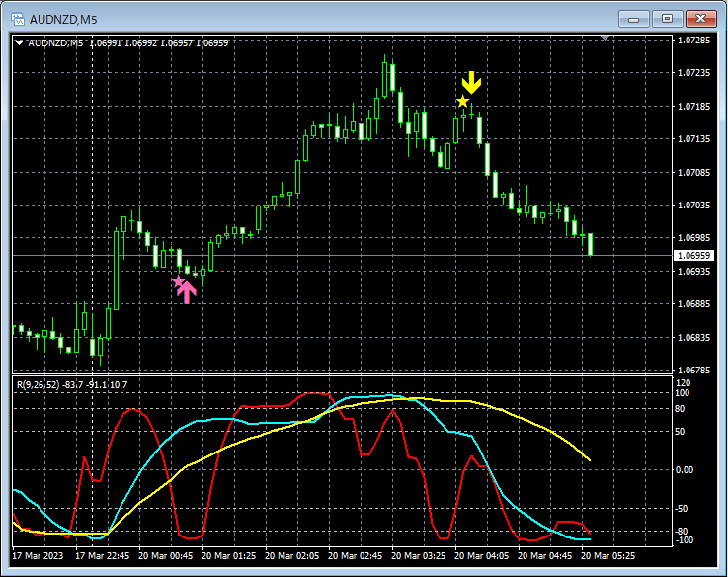Image resolution: width=728 pixels, height=577 pixels.
Task: Click the indicator scale value 100
Action: point(682,393)
